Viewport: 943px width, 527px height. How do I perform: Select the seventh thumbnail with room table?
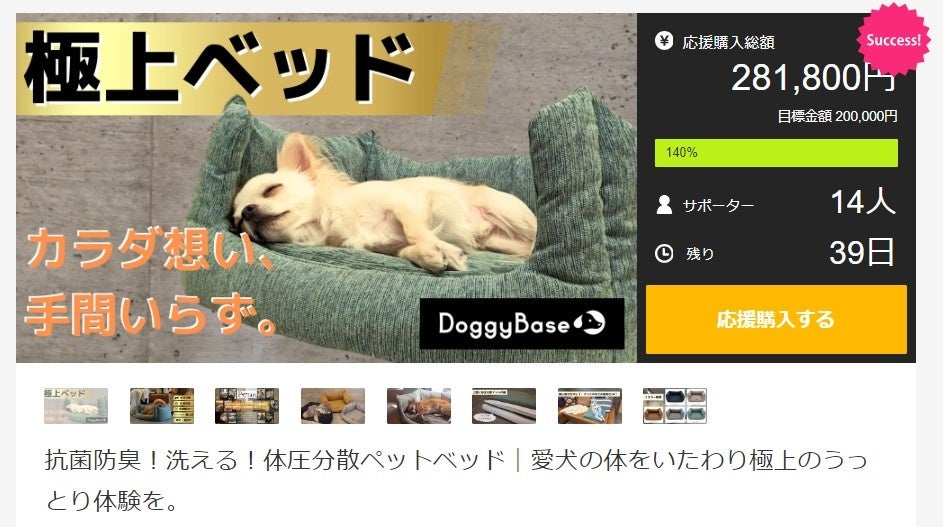coord(589,405)
